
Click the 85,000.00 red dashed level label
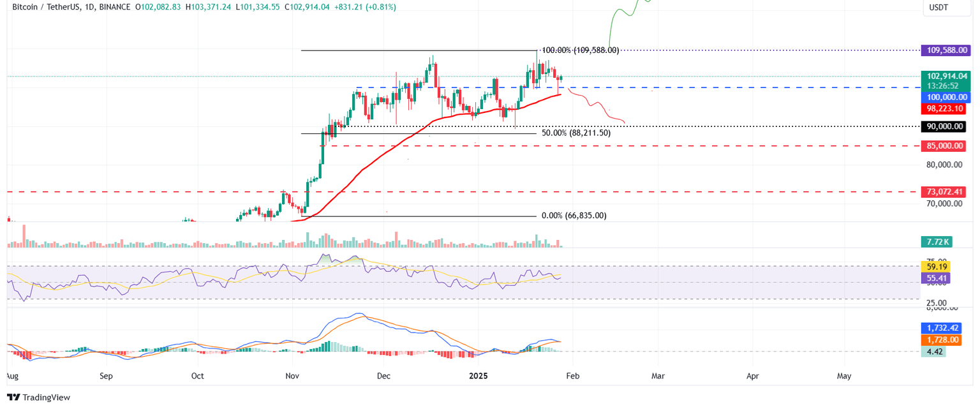coord(944,145)
